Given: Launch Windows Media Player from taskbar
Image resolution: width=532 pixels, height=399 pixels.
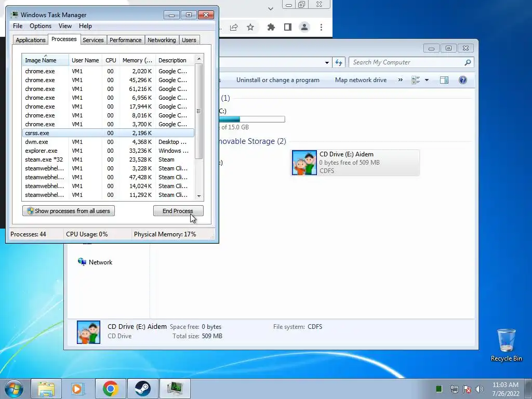Looking at the screenshot, I should (78, 389).
